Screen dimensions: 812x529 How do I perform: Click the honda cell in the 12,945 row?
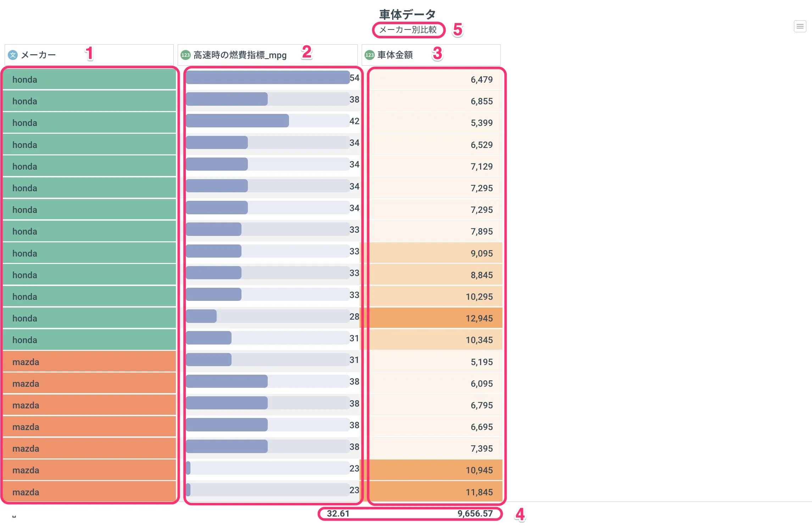pyautogui.click(x=89, y=318)
